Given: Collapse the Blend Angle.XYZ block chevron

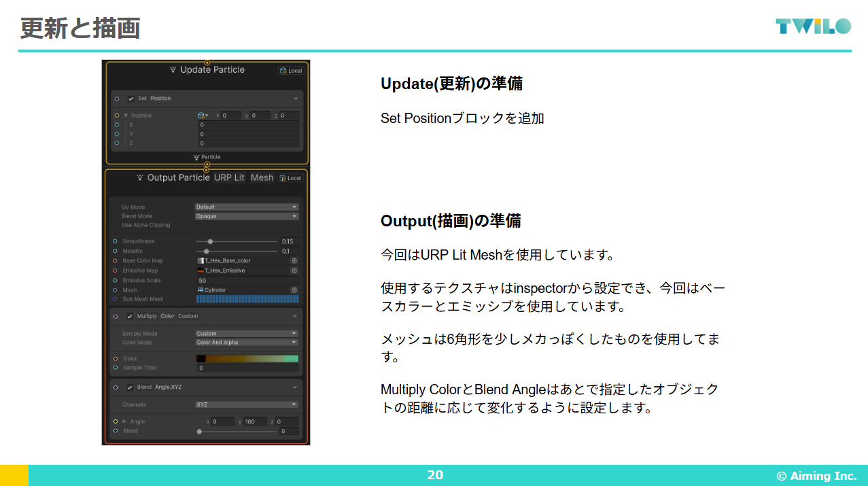Looking at the screenshot, I should pyautogui.click(x=296, y=387).
